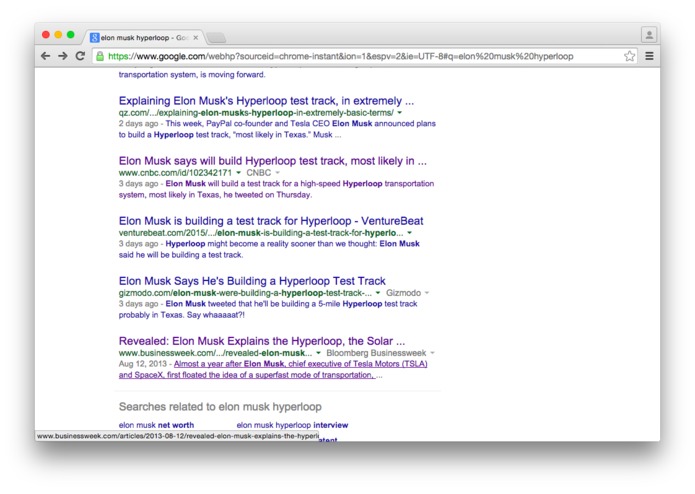
Task: Close the elon musk hyperloop tab
Action: (x=195, y=38)
